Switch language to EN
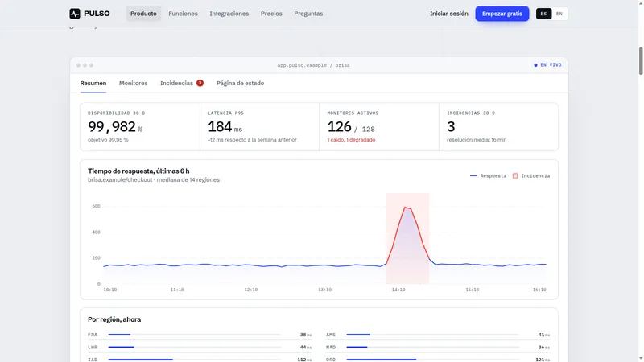 click(559, 14)
